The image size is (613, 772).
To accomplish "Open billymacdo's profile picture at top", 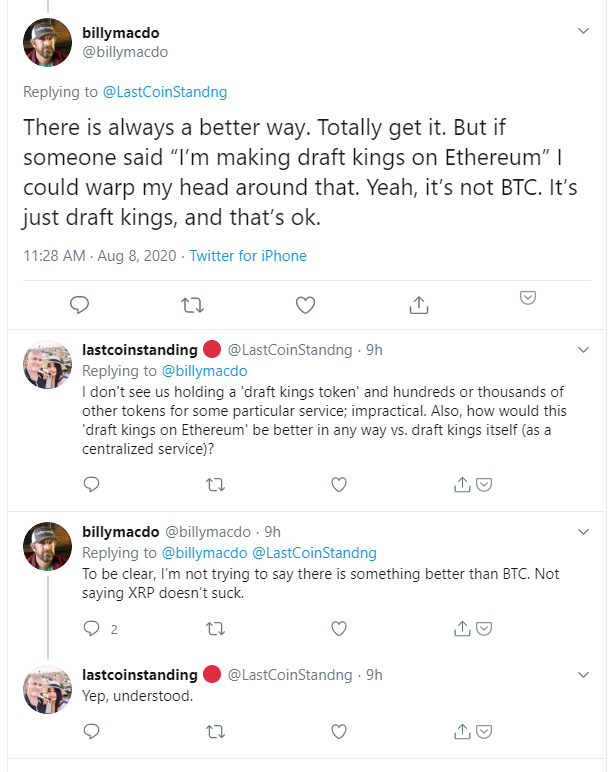I will click(47, 42).
